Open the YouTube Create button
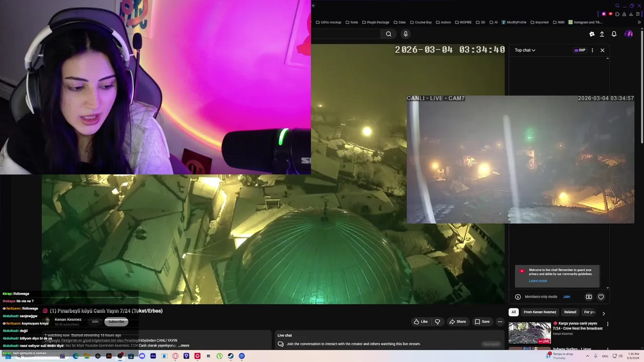This screenshot has height=362, width=644. click(592, 34)
